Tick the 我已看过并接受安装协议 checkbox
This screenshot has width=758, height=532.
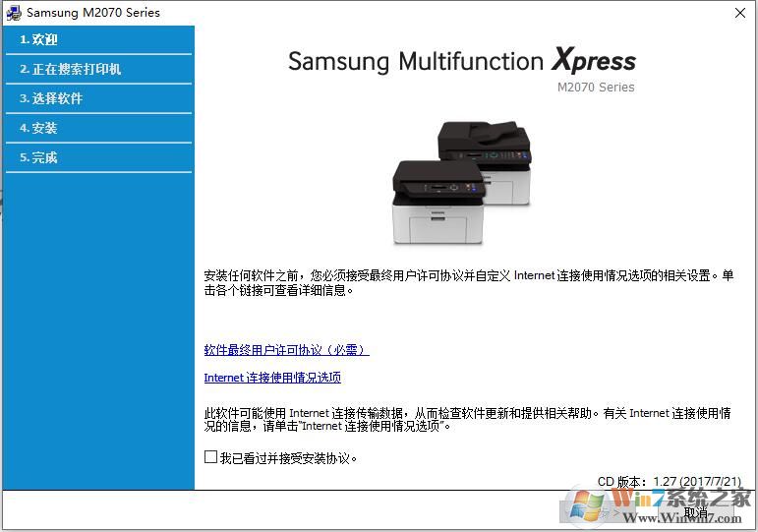point(210,457)
